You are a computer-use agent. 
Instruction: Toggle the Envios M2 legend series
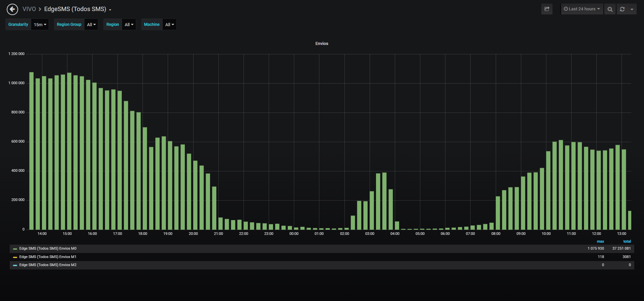[48, 265]
